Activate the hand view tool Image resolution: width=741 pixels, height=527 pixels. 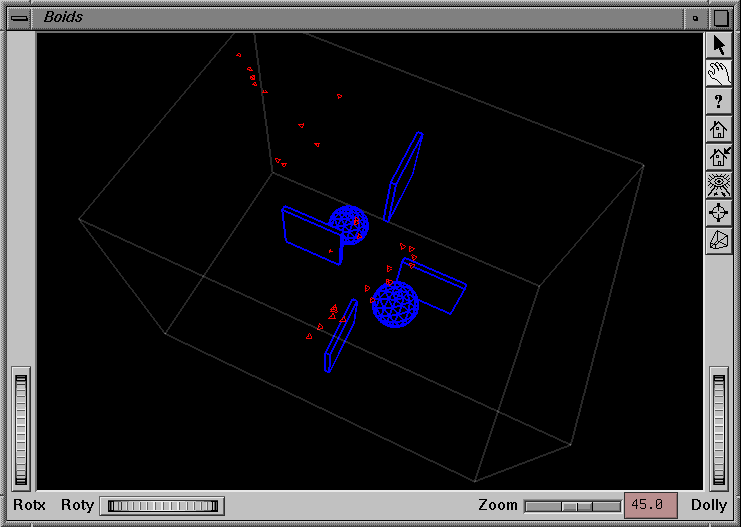[x=719, y=74]
